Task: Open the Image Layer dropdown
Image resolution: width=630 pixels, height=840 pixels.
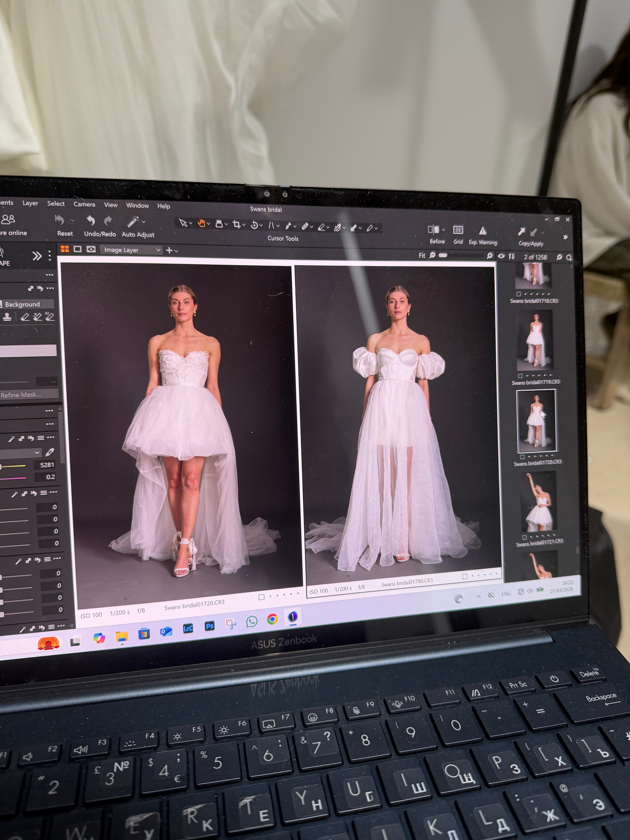Action: 131,250
